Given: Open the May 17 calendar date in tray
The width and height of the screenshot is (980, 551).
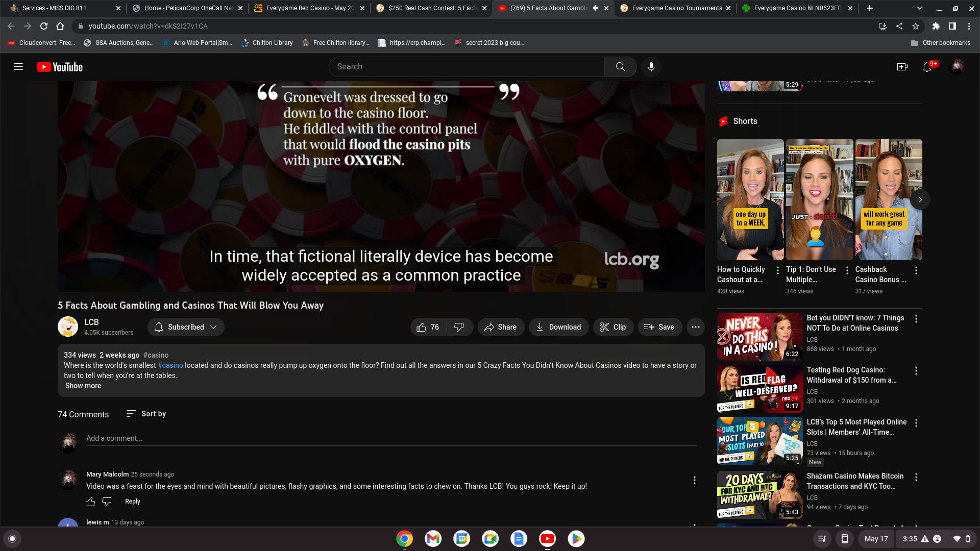Looking at the screenshot, I should [876, 539].
